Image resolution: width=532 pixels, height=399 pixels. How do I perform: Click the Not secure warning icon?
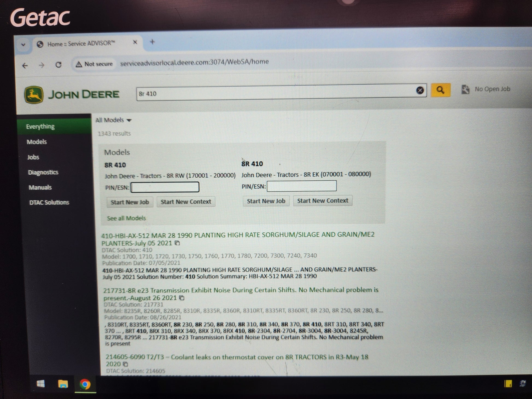tap(79, 64)
